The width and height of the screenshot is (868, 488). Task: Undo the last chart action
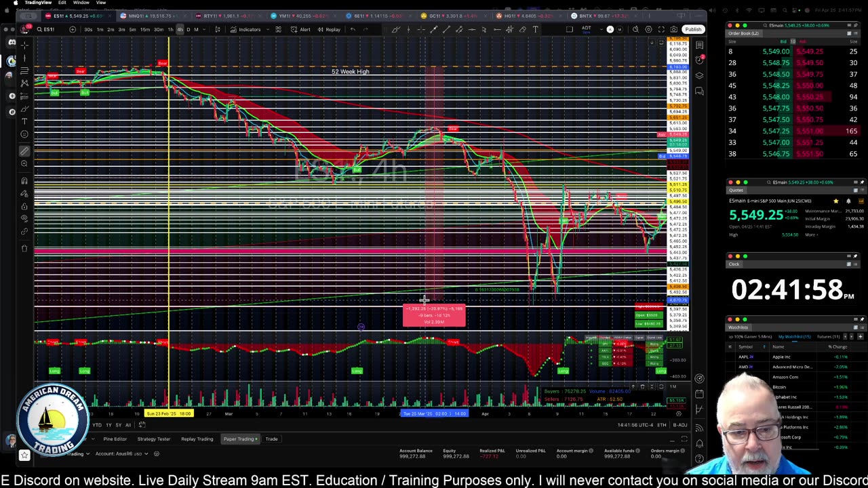coord(353,29)
